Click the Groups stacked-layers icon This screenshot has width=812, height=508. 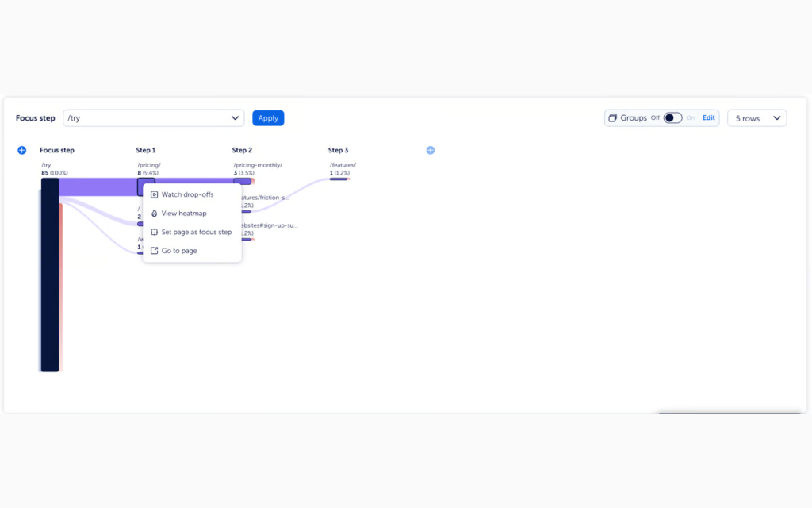pos(613,118)
